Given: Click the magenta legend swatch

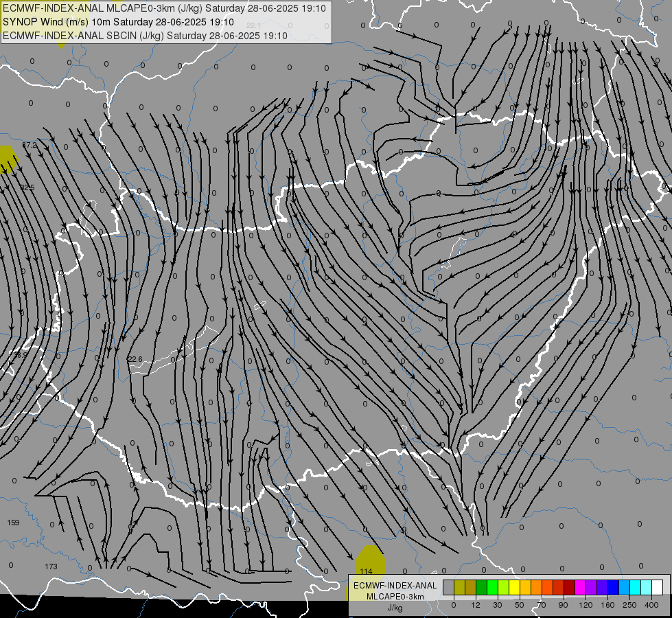Looking at the screenshot, I should pyautogui.click(x=580, y=587).
